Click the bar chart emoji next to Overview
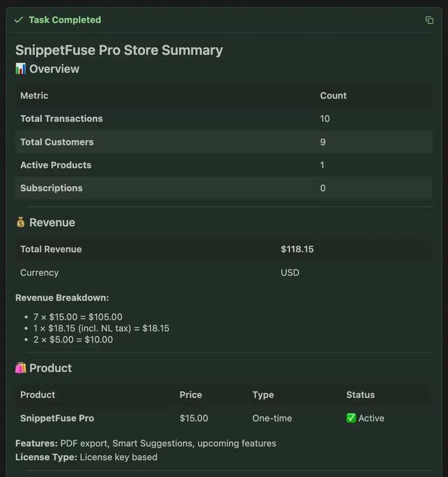 21,69
